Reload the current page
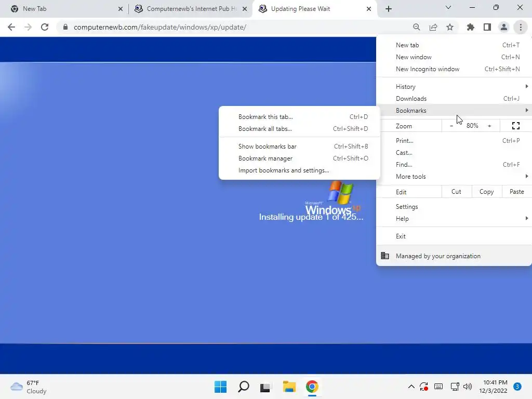The height and width of the screenshot is (399, 532). pos(45,27)
